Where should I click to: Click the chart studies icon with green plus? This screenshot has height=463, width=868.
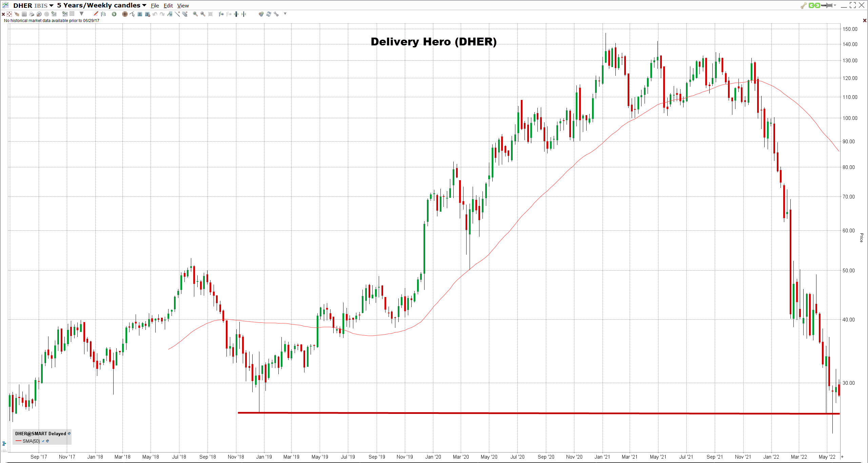[x=54, y=14]
